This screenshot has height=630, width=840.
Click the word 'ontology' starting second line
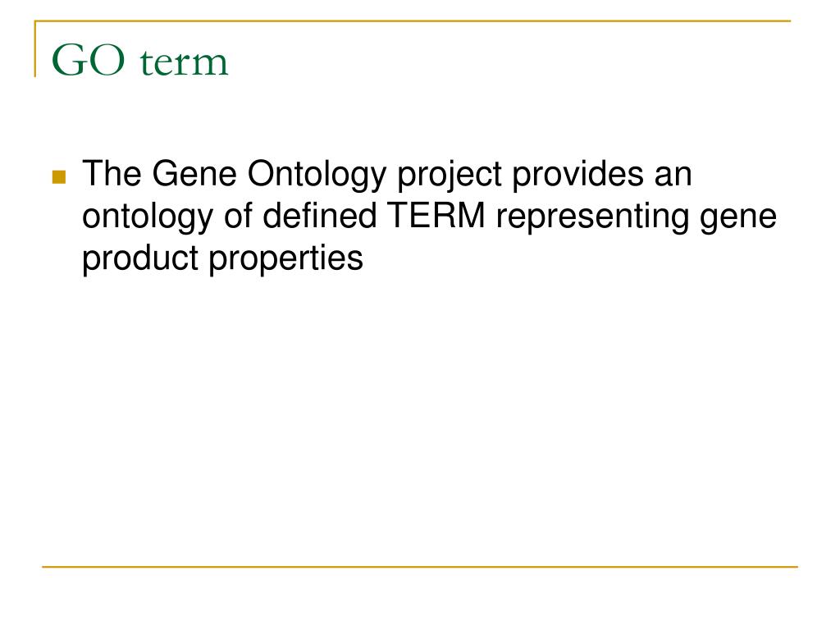click(148, 218)
